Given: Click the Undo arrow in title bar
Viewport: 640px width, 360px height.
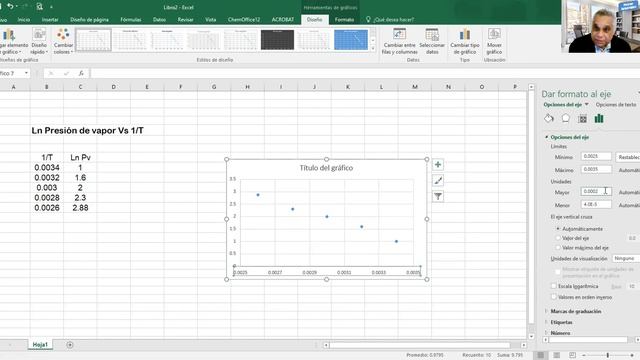Looking at the screenshot, I should (11, 7).
